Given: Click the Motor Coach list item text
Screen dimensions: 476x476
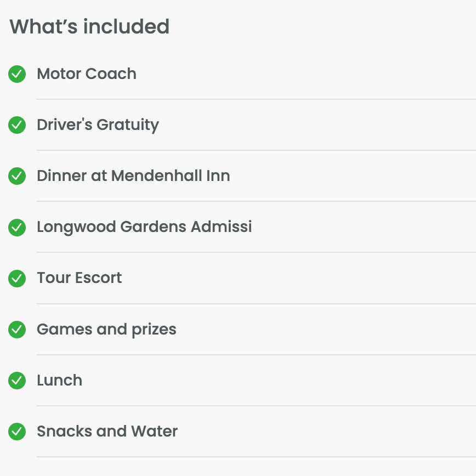Looking at the screenshot, I should coord(87,74).
